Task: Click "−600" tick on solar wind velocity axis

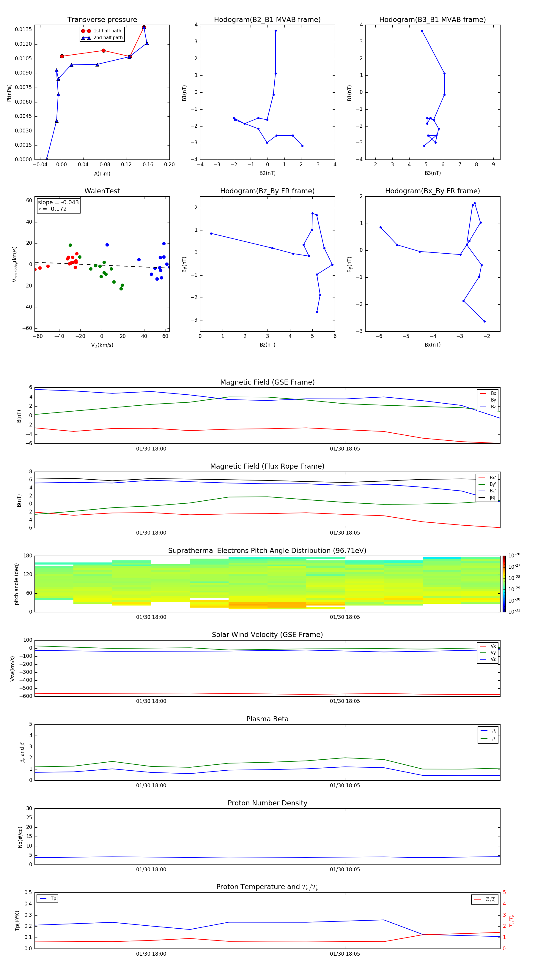Action: 25,696
